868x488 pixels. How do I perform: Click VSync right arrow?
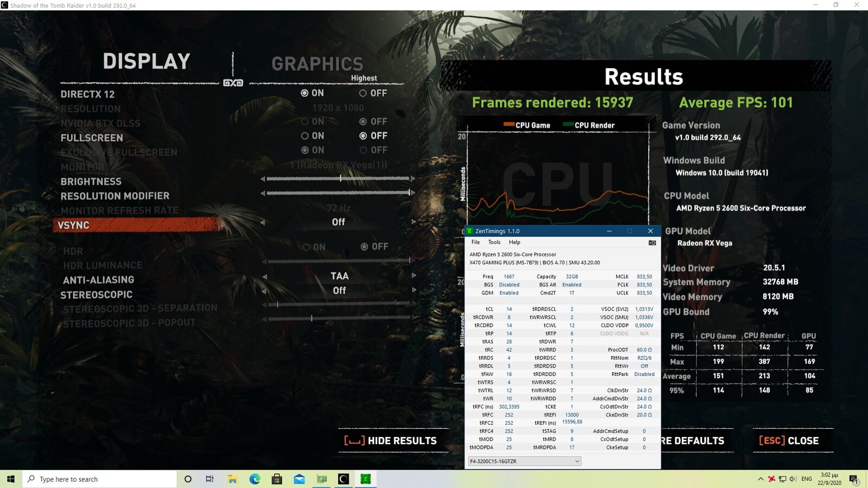coord(413,222)
